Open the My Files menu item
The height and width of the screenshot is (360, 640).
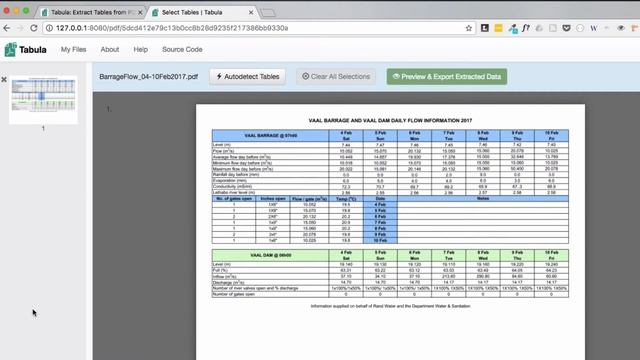(x=73, y=49)
